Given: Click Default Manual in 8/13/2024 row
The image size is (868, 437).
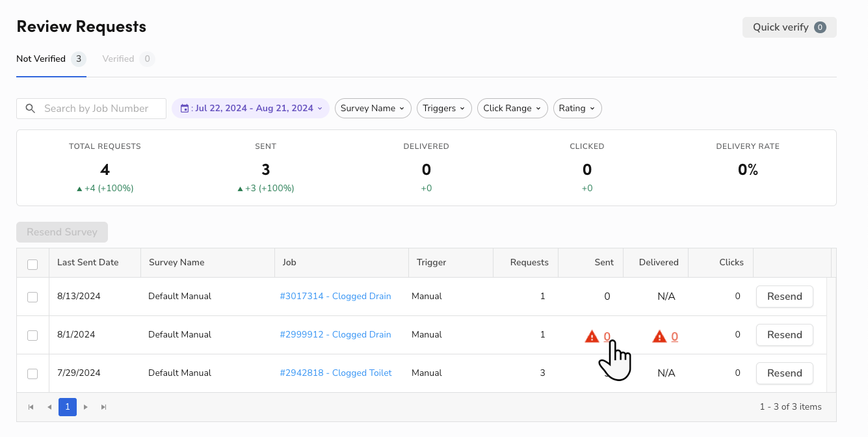Looking at the screenshot, I should click(x=179, y=297).
